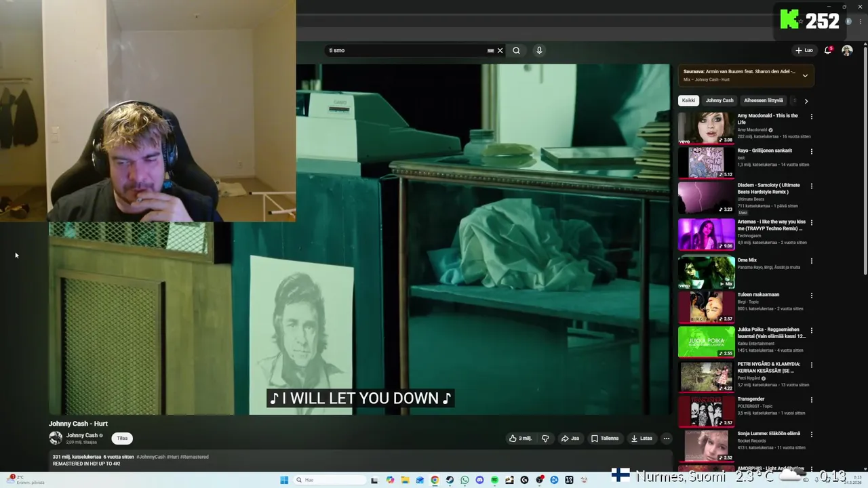Image resolution: width=868 pixels, height=488 pixels.
Task: Open the Oma Mix playlist thumbnail
Action: (706, 272)
